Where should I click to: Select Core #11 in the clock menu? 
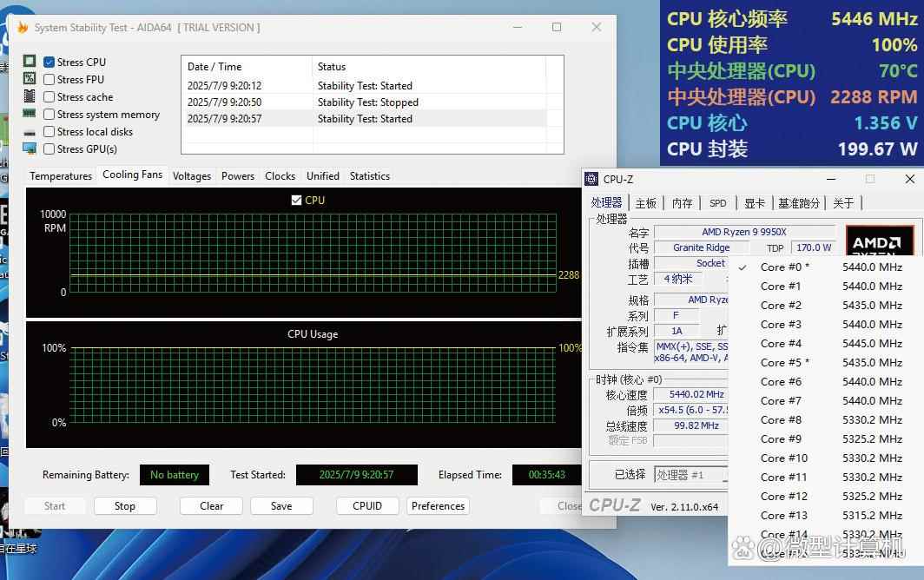click(824, 478)
